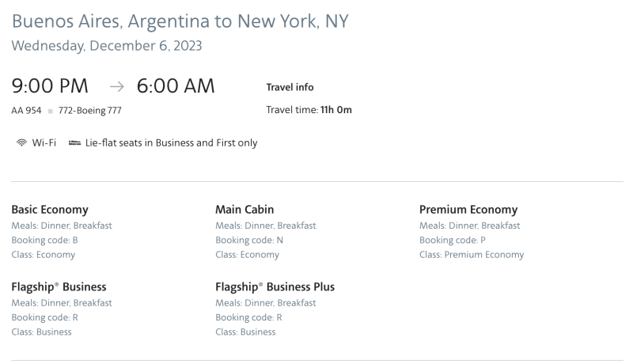The height and width of the screenshot is (364, 633).
Task: Click the Buenos Aires to New York title
Action: point(180,21)
